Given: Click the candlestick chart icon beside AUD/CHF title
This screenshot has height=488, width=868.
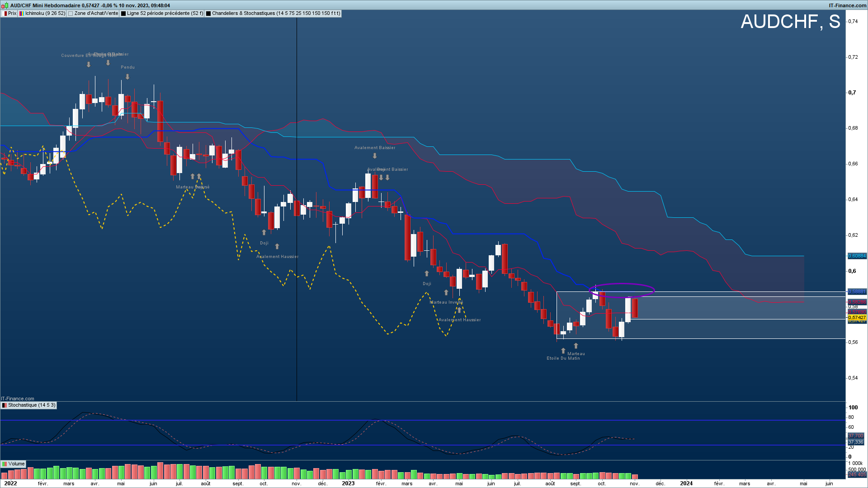Looking at the screenshot, I should (5, 5).
